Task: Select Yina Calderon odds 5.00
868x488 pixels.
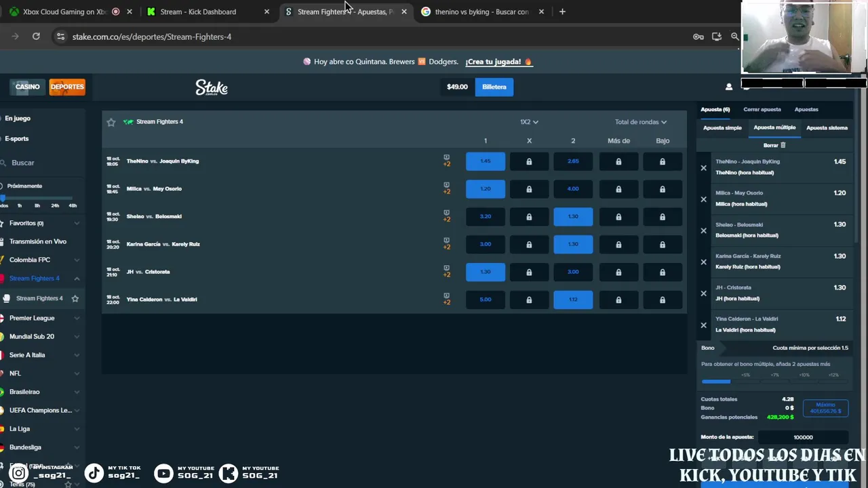Action: 486,300
